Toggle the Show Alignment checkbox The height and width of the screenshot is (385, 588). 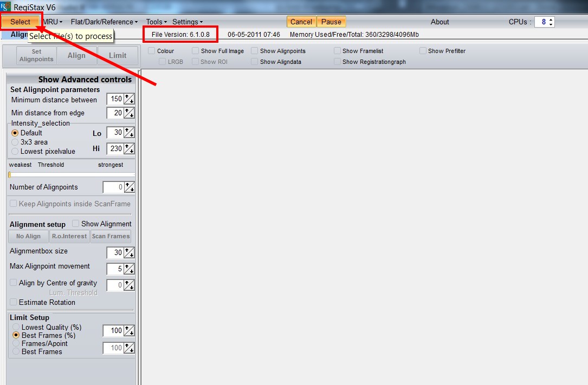point(75,224)
